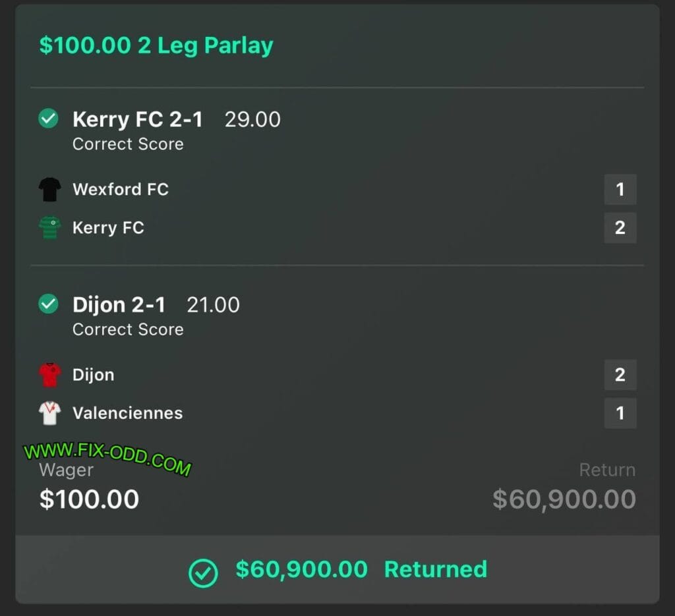Open the $100.00 2 Leg Parlay header
675x616 pixels.
156,45
